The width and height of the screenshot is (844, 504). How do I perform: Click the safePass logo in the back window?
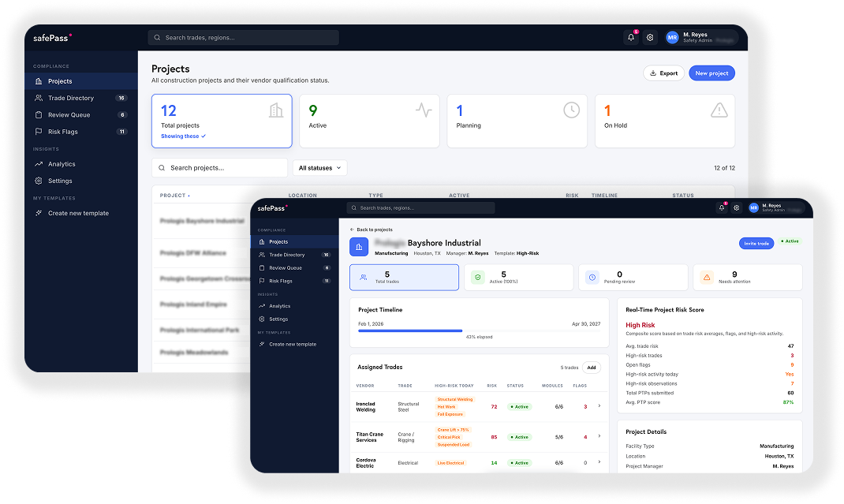tap(52, 38)
